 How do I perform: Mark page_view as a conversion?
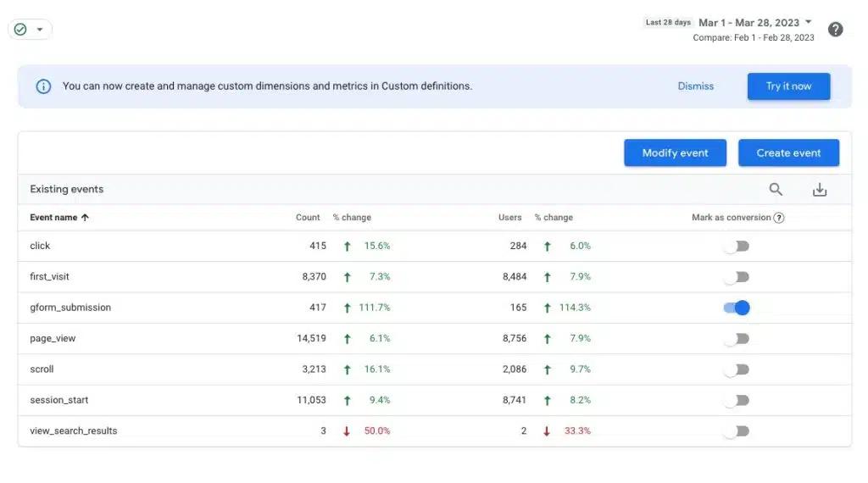[737, 339]
